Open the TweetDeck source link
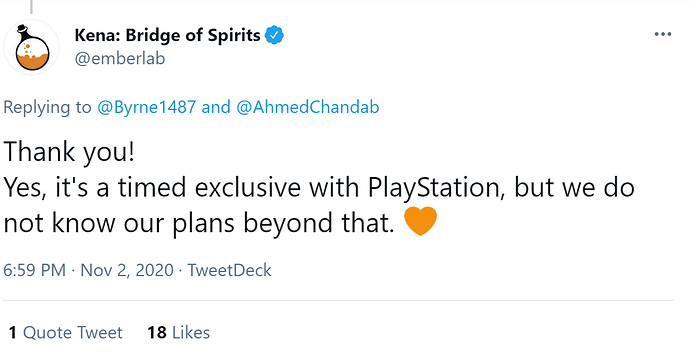 click(x=229, y=270)
